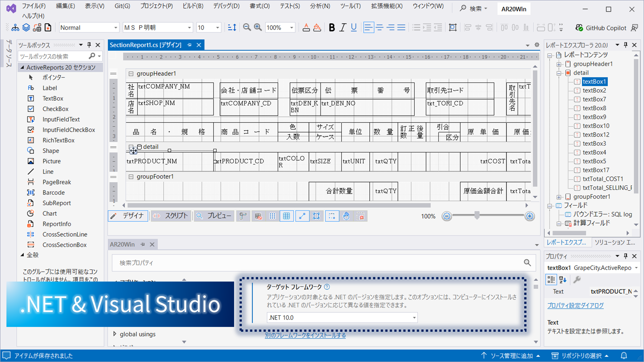Toggle the dots grid mode button
Image resolution: width=644 pixels, height=362 pixels.
(x=272, y=216)
